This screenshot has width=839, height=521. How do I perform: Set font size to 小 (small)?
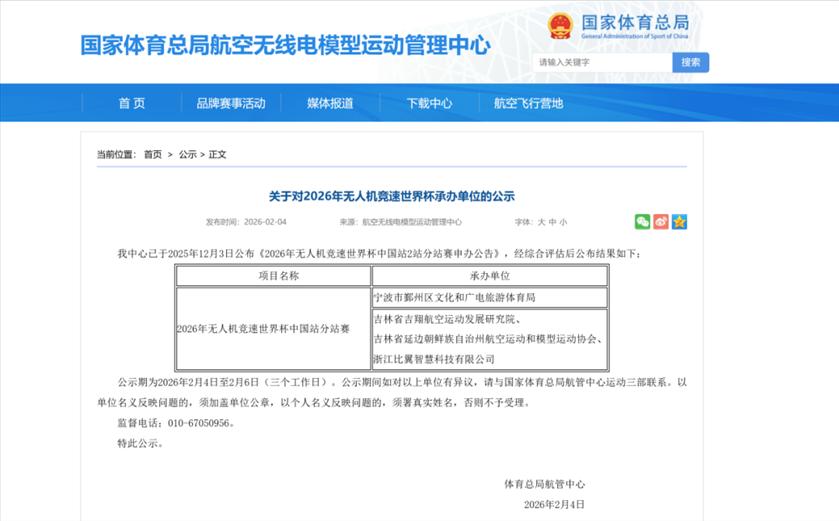click(563, 222)
